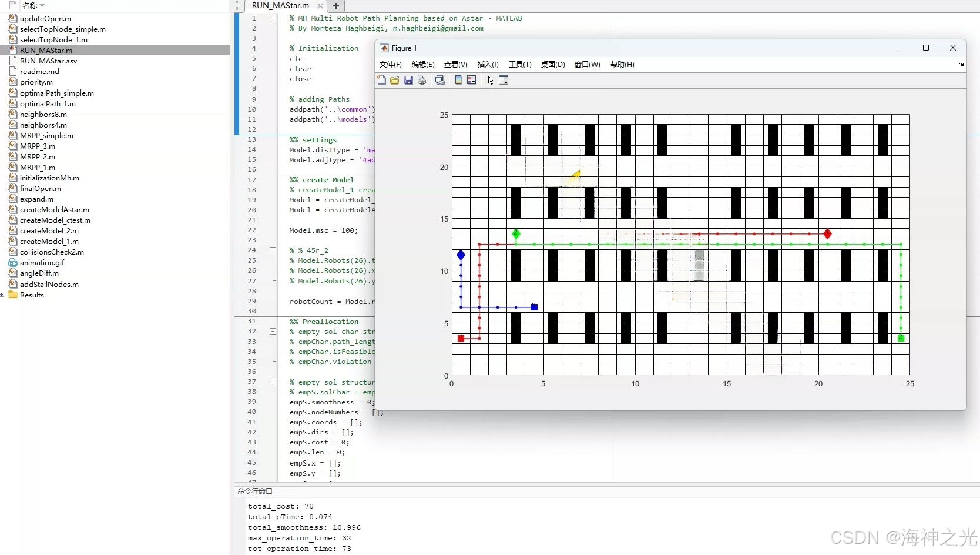
Task: Open the 帮助(H) menu in Figure 1
Action: click(622, 65)
